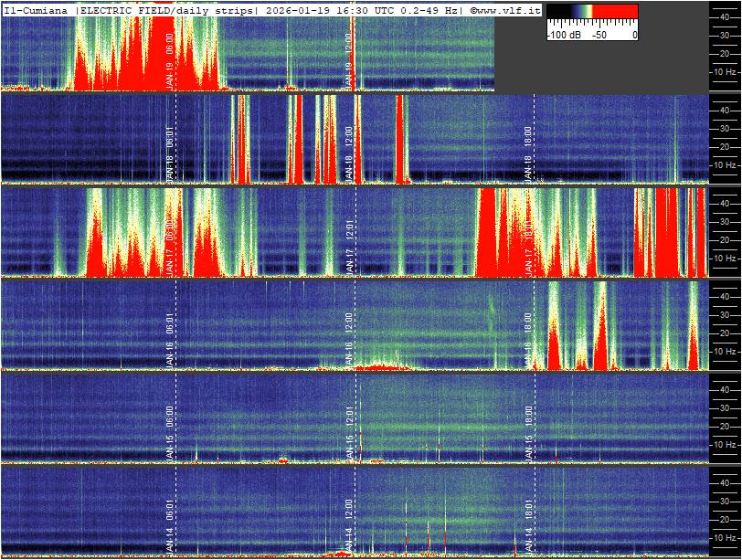This screenshot has width=742, height=560.
Task: Select the JAN 19 12:00 time marker
Action: (348, 60)
